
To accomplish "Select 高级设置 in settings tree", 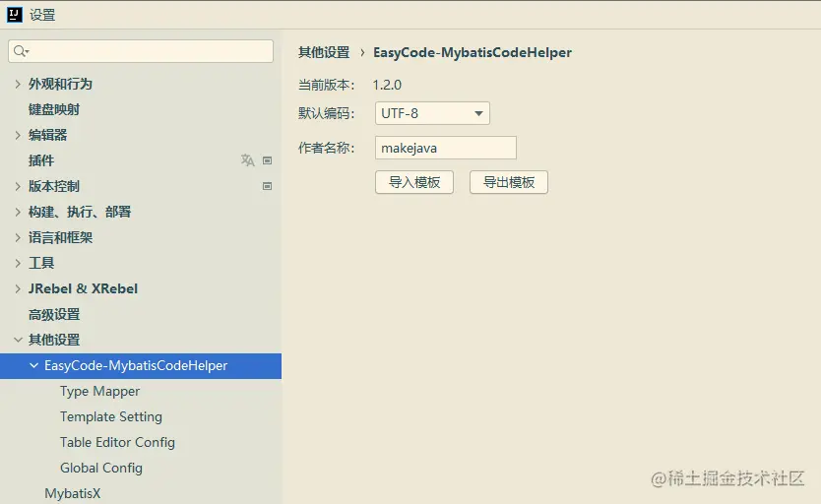I will point(54,315).
